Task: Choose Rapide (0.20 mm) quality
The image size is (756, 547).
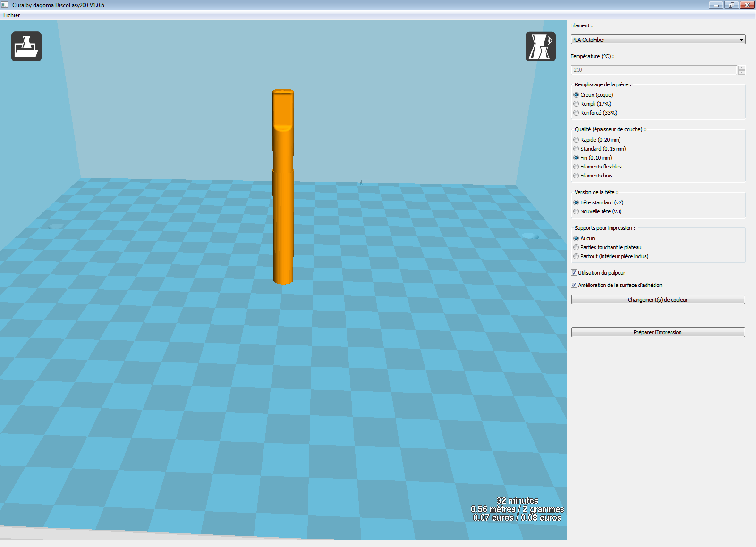Action: 597,140
